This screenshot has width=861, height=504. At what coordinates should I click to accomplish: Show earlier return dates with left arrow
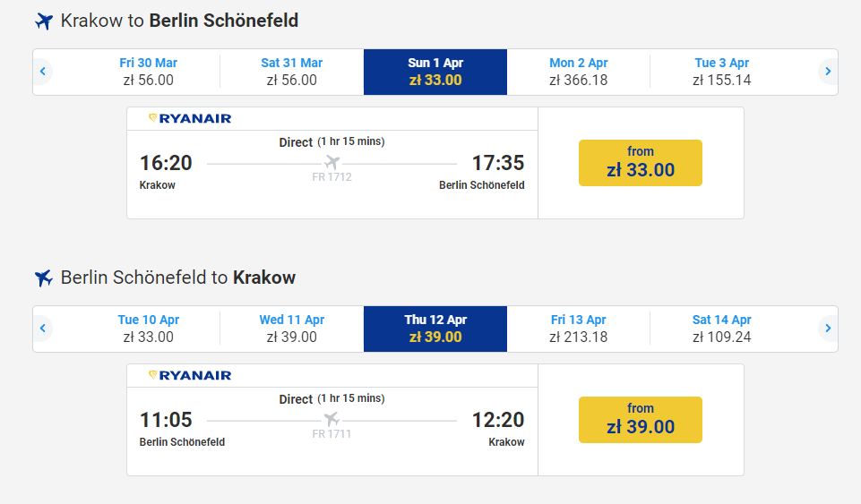click(x=42, y=329)
